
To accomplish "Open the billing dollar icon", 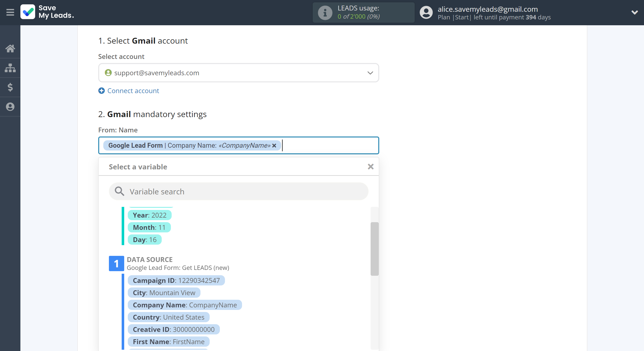I will click(10, 87).
